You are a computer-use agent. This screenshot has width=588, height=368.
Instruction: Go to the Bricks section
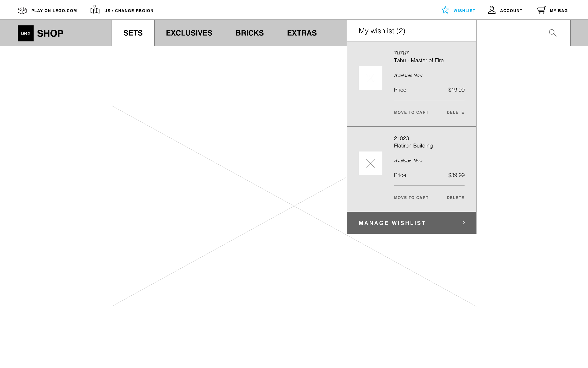pos(250,33)
